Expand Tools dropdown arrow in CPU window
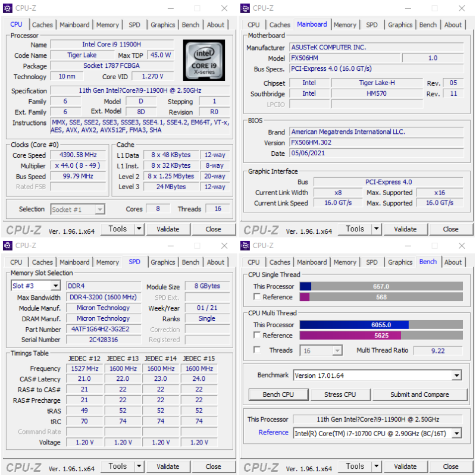The width and height of the screenshot is (476, 476). coord(139,229)
